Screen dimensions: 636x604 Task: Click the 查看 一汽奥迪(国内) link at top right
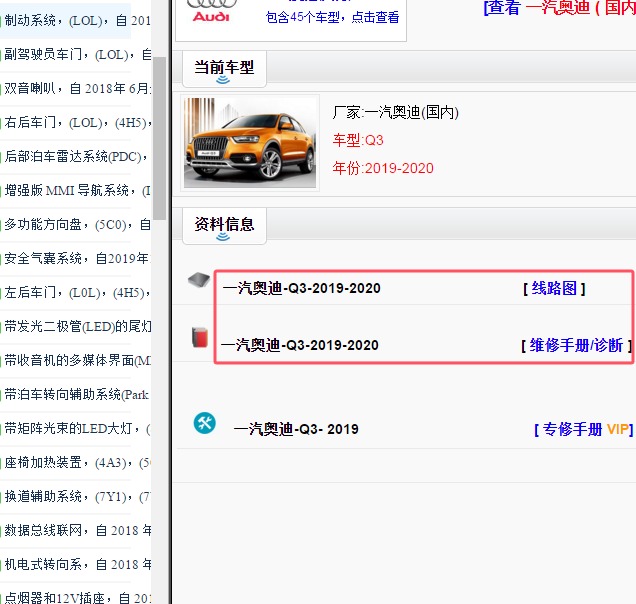559,7
